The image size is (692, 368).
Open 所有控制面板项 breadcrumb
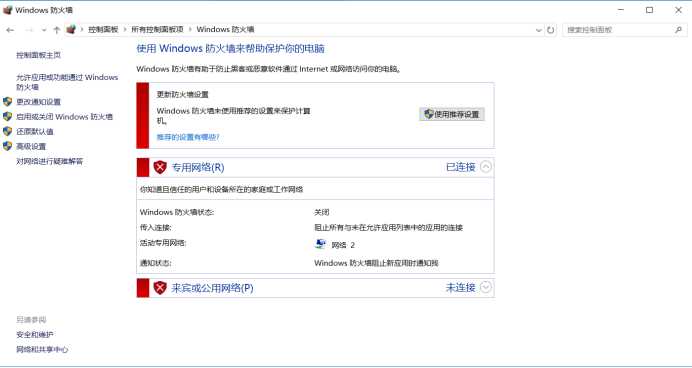157,30
